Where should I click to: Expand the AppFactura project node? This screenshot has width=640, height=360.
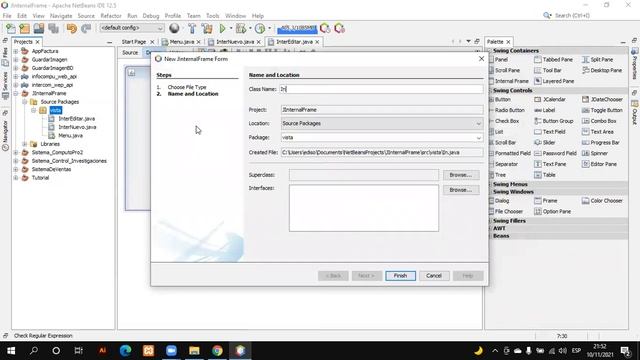tap(16, 51)
